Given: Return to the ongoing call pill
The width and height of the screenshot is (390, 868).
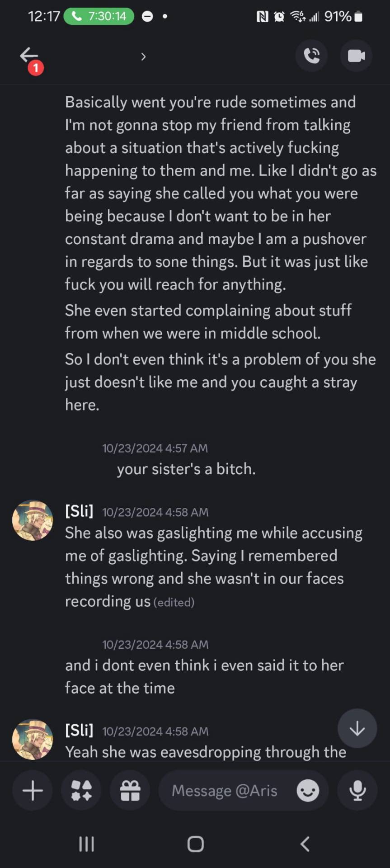Looking at the screenshot, I should [99, 16].
